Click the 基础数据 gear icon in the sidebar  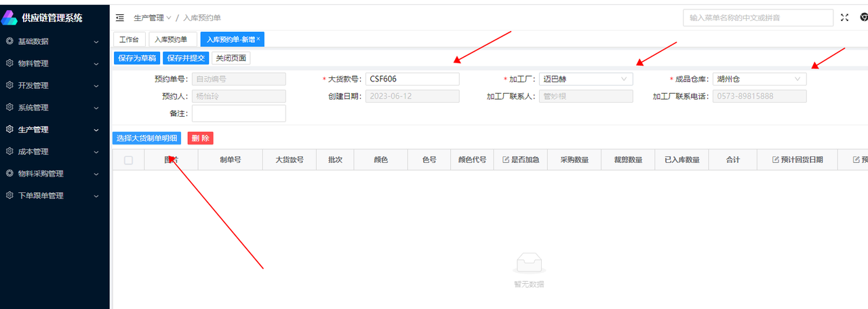point(9,41)
